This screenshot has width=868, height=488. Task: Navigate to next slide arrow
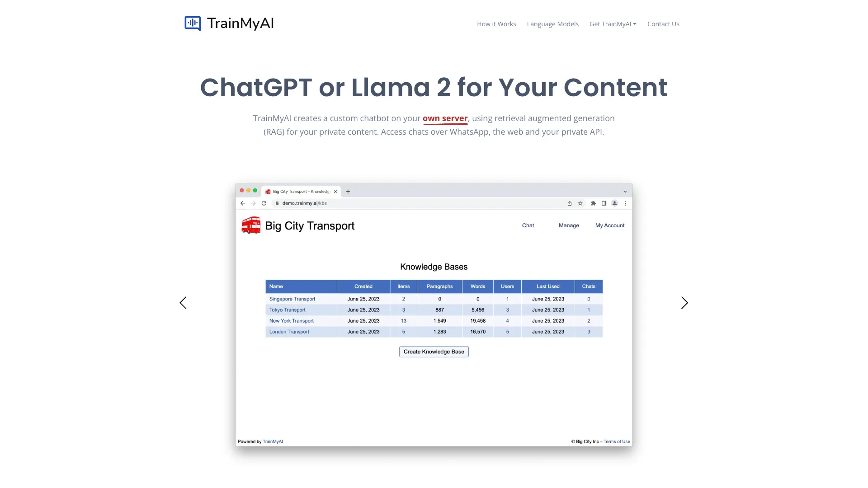point(684,302)
